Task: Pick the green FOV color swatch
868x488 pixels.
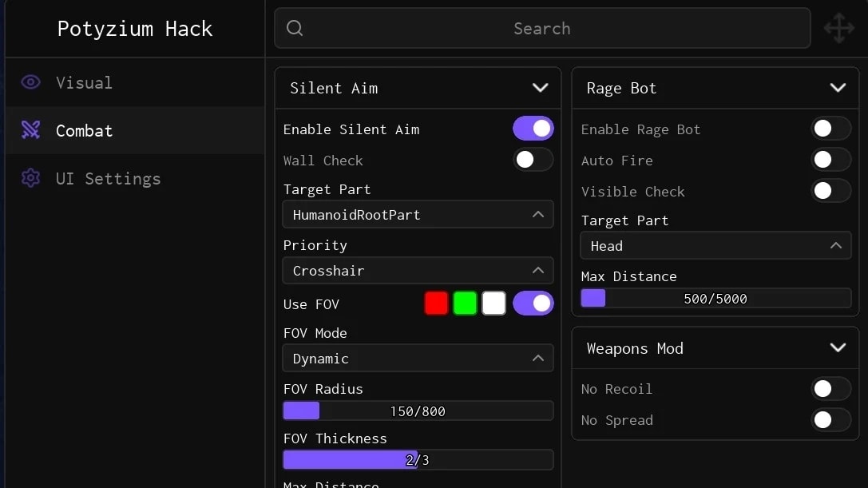Action: pos(465,303)
